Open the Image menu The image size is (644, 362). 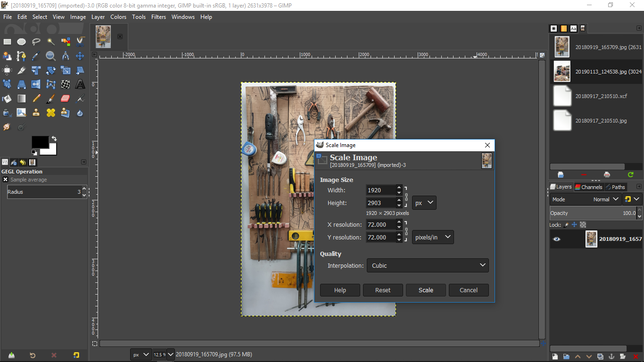point(78,16)
